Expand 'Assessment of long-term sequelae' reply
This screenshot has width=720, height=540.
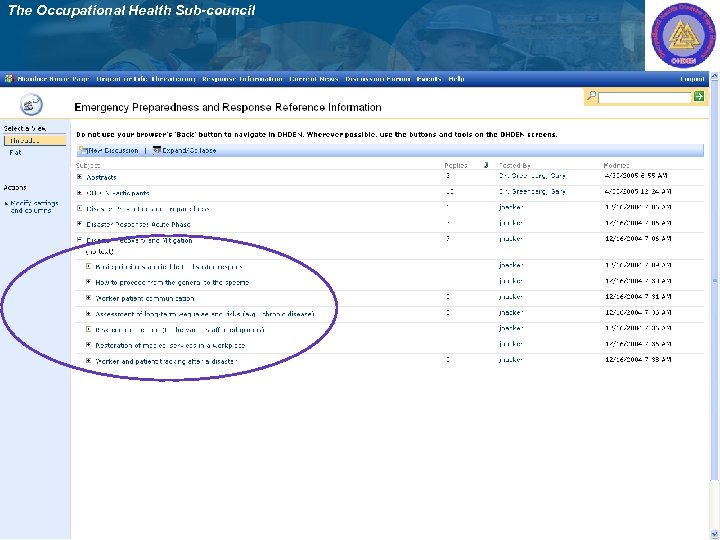coord(89,314)
